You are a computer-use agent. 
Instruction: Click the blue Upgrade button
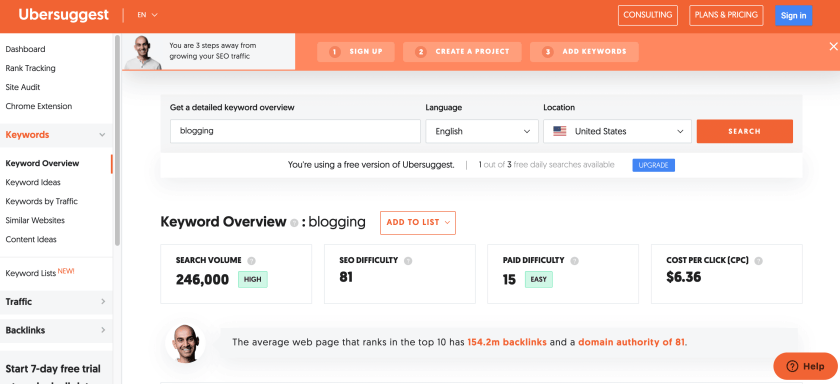tap(654, 165)
